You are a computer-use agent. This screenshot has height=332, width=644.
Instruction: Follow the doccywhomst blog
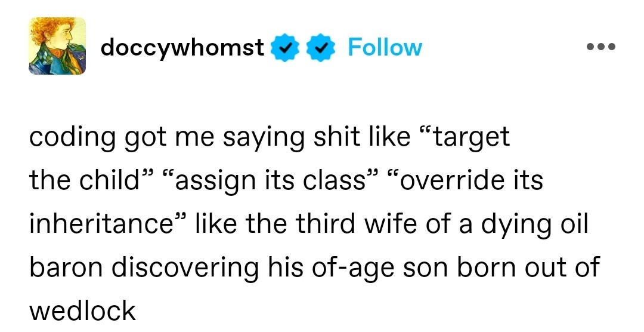(385, 47)
